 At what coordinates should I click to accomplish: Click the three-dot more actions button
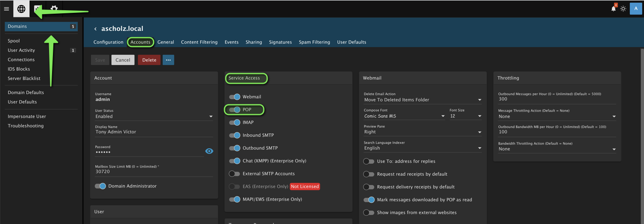pos(168,60)
